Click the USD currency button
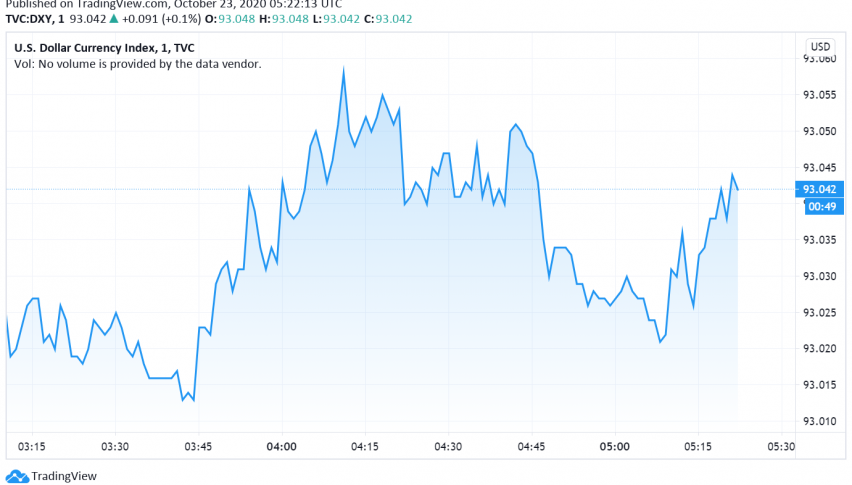The image size is (852, 485). (x=820, y=47)
